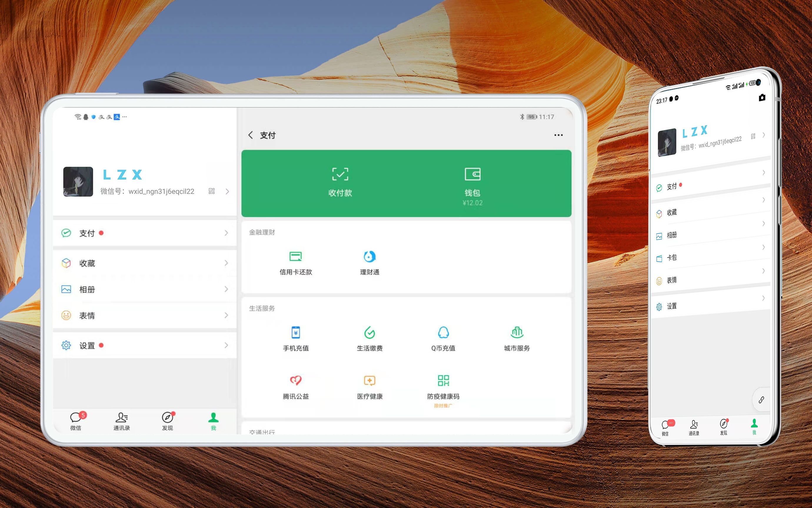Open phone LZX avatar
Screen dimensions: 812x508
(667, 143)
